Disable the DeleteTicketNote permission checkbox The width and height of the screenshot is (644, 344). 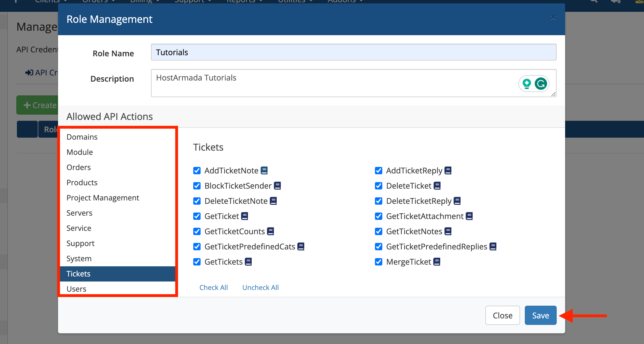point(197,201)
